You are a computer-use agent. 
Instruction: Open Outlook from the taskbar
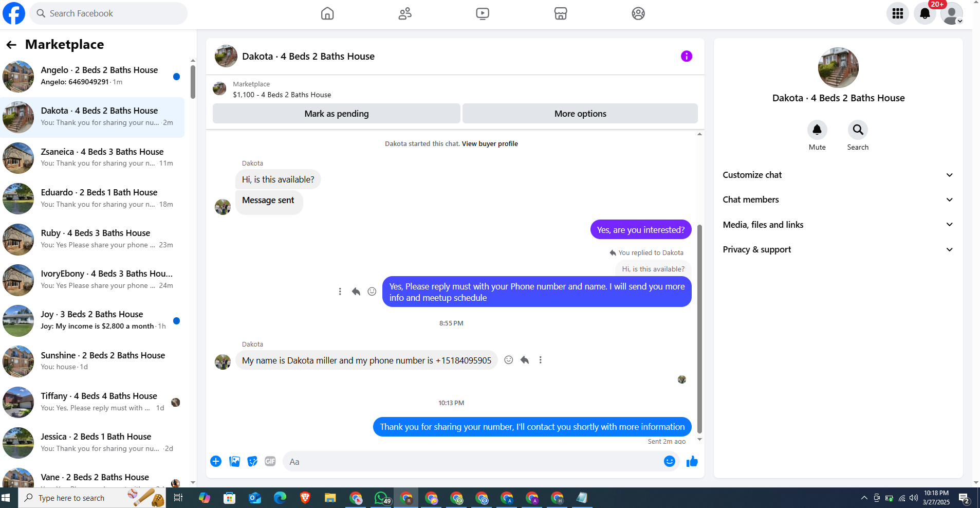coord(255,498)
